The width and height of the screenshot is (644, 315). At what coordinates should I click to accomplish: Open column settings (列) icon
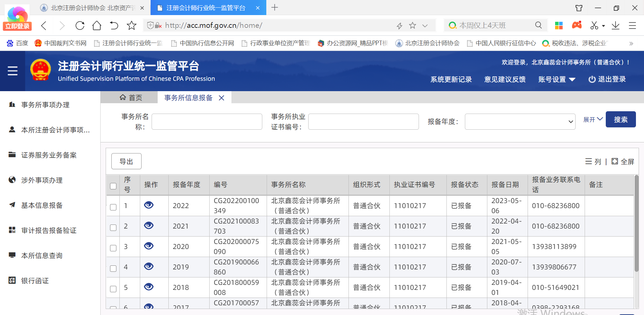[593, 162]
